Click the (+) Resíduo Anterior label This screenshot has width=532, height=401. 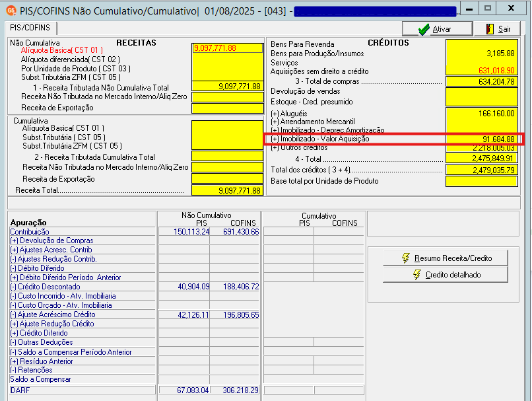tap(42, 361)
